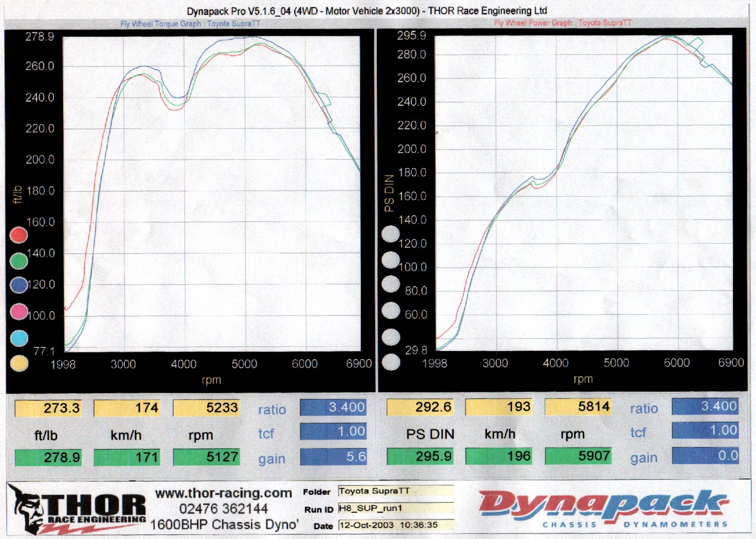756x539 pixels.
Task: Click the green power value 295.9
Action: 420,456
